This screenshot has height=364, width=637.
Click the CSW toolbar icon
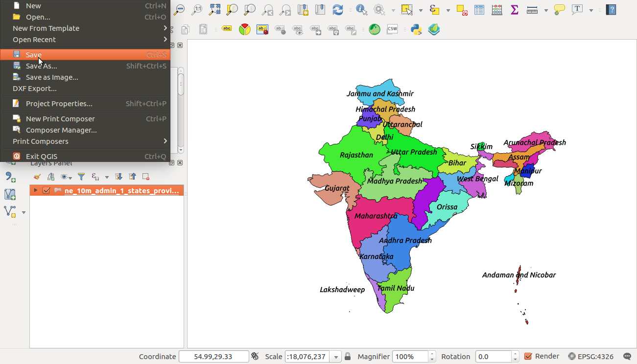(x=392, y=29)
